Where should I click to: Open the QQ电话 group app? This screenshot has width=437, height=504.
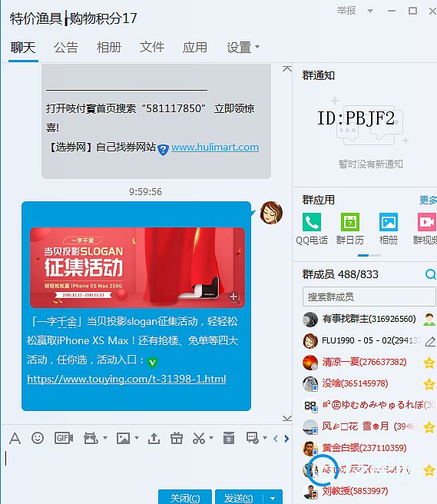[x=312, y=227]
